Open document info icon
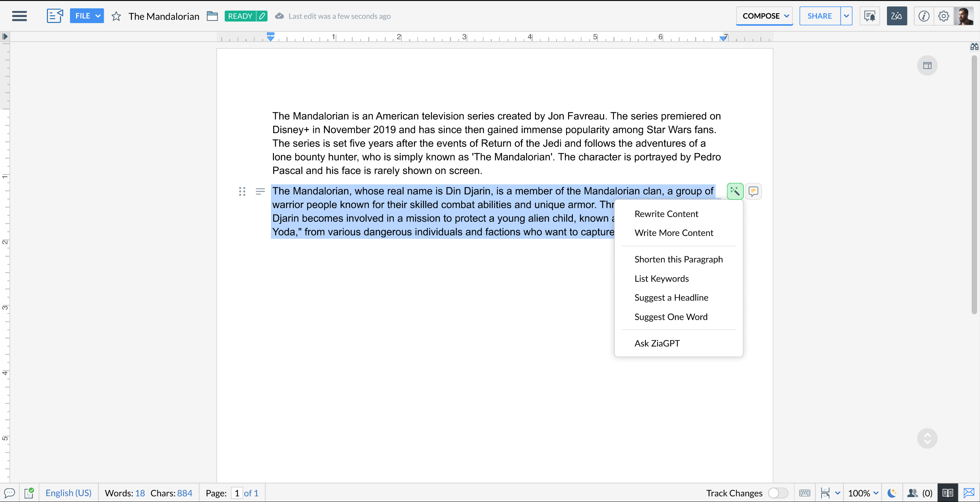The width and height of the screenshot is (980, 502). 924,16
